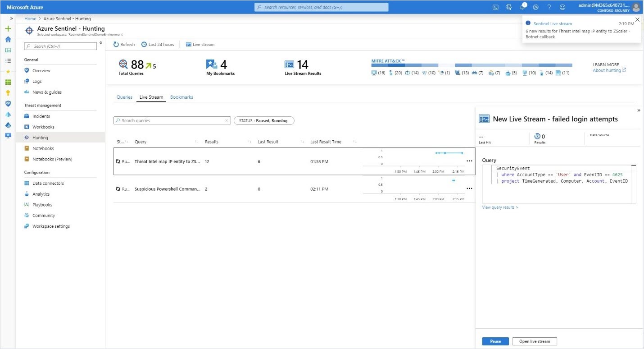Open Data connectors under Configuration
This screenshot has height=349, width=644.
48,183
